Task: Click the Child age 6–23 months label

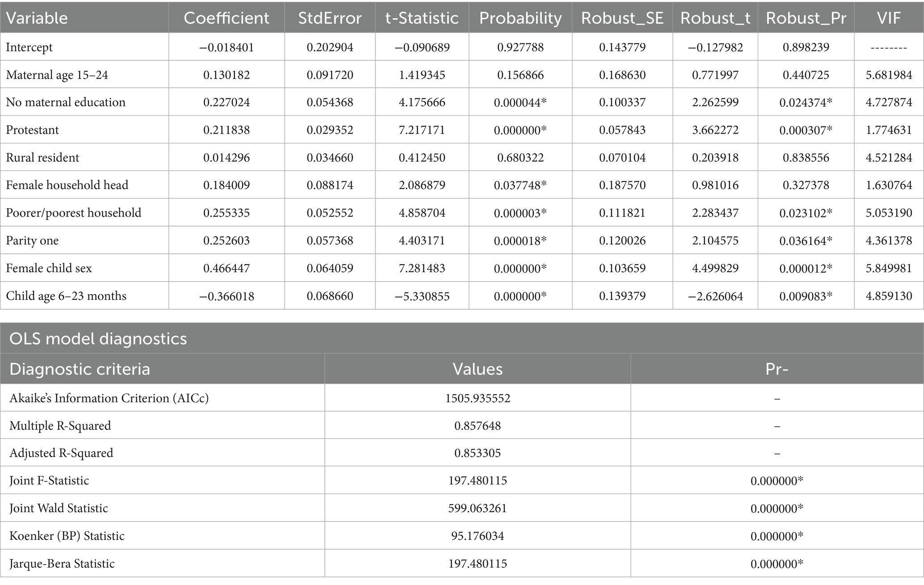Action: [x=66, y=296]
